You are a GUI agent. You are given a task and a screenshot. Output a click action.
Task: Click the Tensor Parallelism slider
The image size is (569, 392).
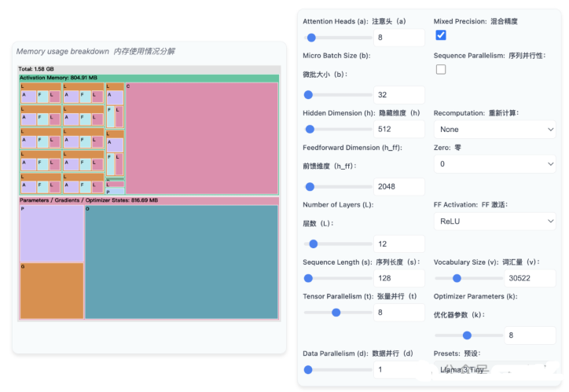tap(338, 313)
